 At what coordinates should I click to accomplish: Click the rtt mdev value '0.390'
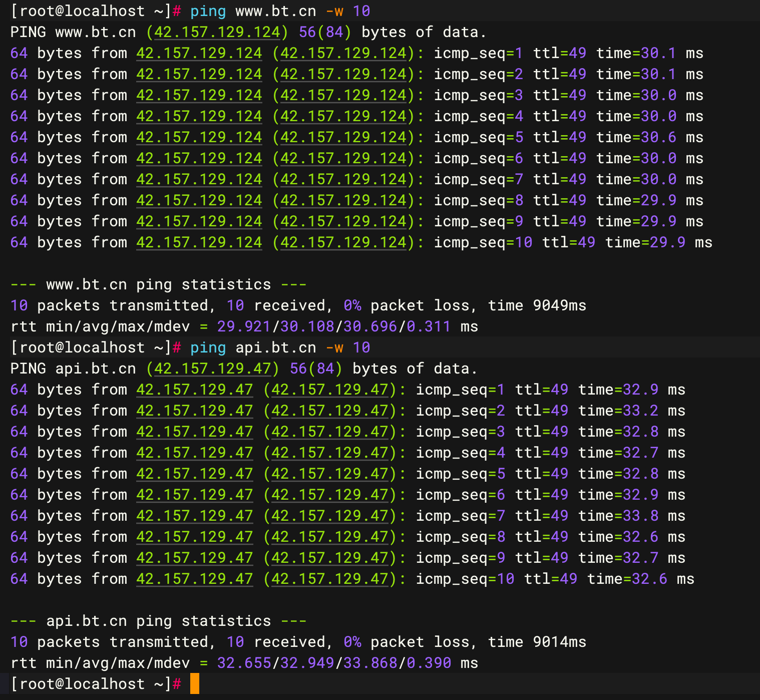coord(429,663)
